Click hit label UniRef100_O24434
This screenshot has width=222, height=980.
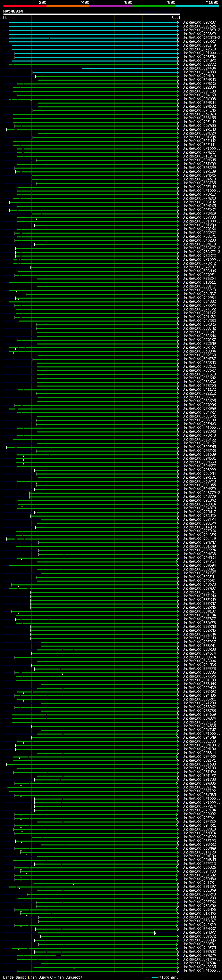(x=199, y=68)
